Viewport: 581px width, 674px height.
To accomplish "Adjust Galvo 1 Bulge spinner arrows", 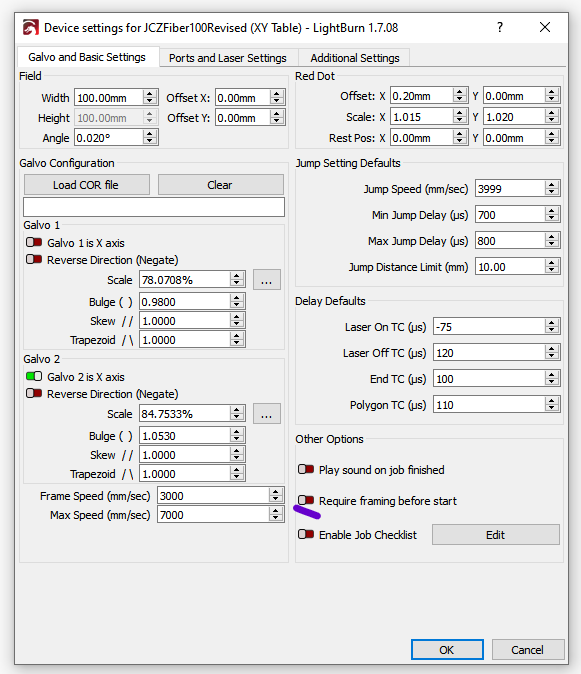I will click(x=237, y=301).
